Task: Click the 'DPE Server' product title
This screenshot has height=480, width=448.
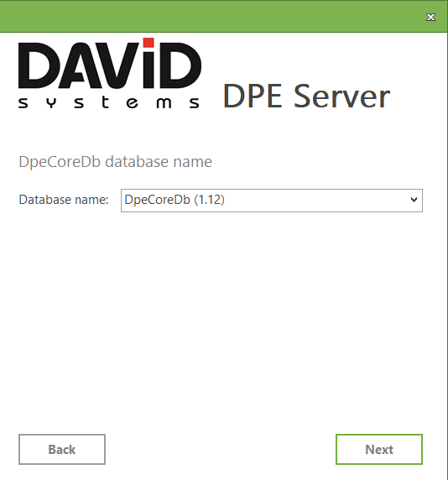Action: pos(306,97)
